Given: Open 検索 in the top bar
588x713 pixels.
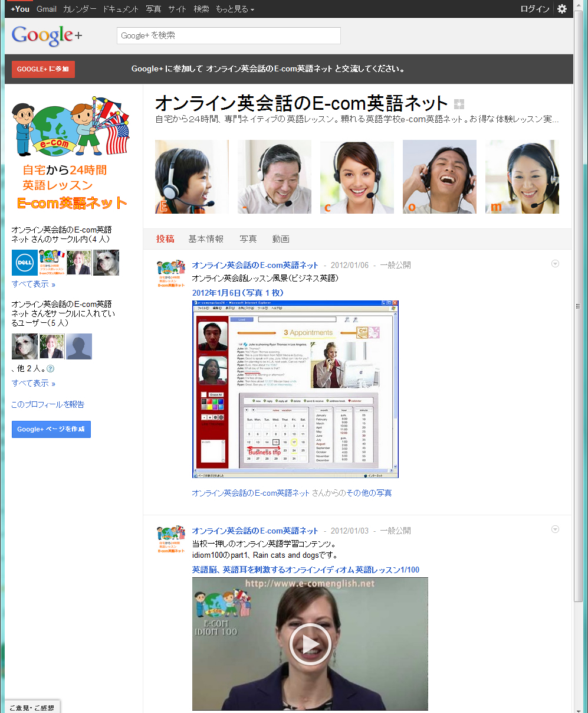Looking at the screenshot, I should click(x=201, y=9).
